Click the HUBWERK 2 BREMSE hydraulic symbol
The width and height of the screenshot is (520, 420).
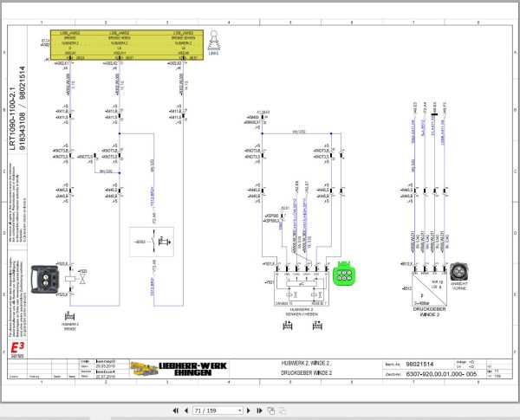[x=69, y=316]
